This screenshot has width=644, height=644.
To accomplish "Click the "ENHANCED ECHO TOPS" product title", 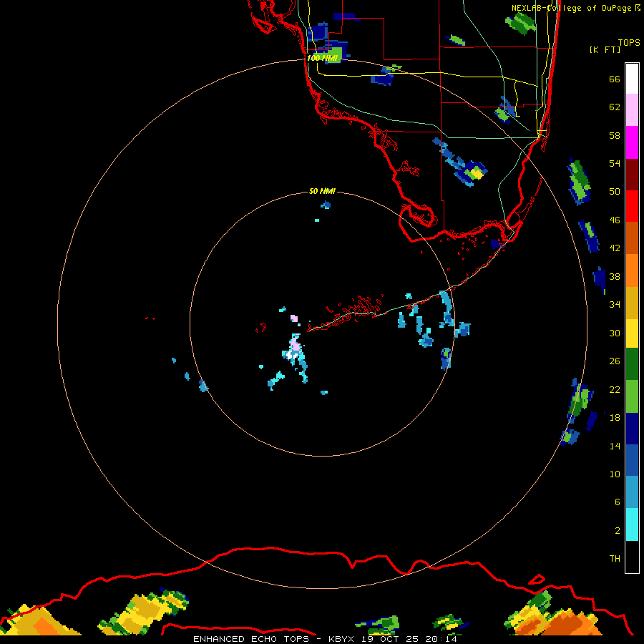I will [250, 639].
